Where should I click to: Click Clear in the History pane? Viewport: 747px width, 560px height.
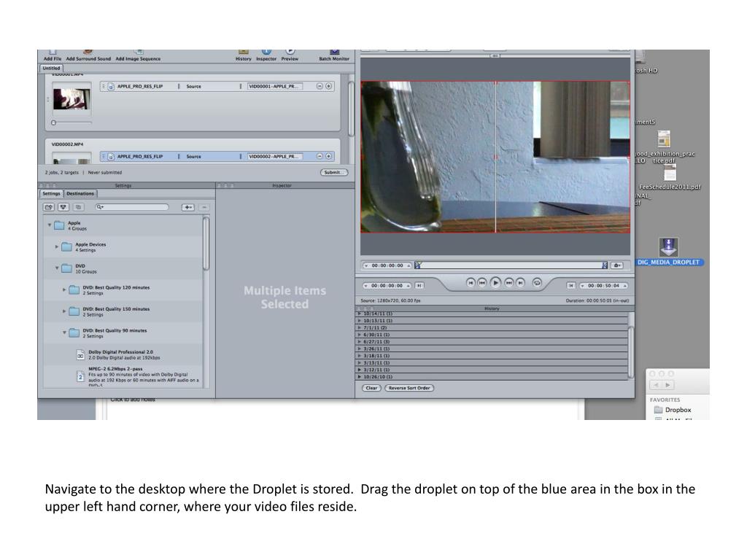pyautogui.click(x=371, y=388)
